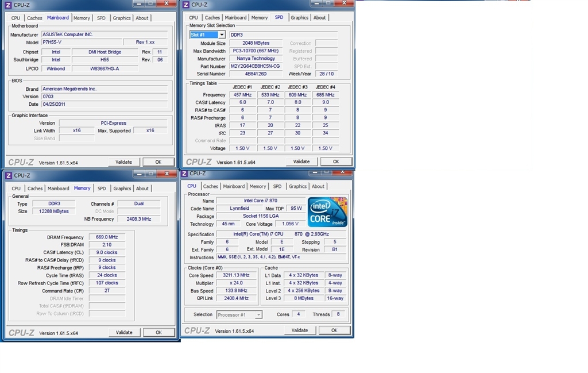
Task: Open CPU tab in the Mainboard window
Action: pyautogui.click(x=16, y=18)
